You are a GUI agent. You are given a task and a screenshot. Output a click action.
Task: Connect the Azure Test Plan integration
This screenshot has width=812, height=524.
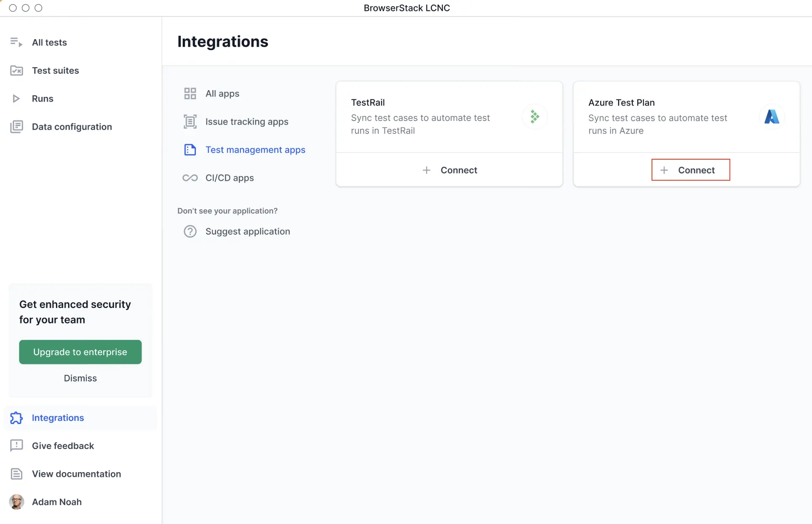[690, 170]
